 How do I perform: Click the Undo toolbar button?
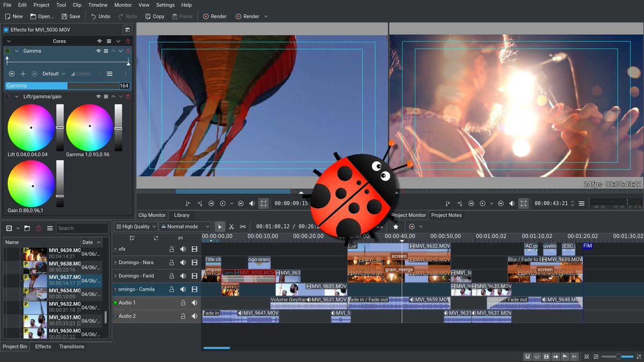100,16
